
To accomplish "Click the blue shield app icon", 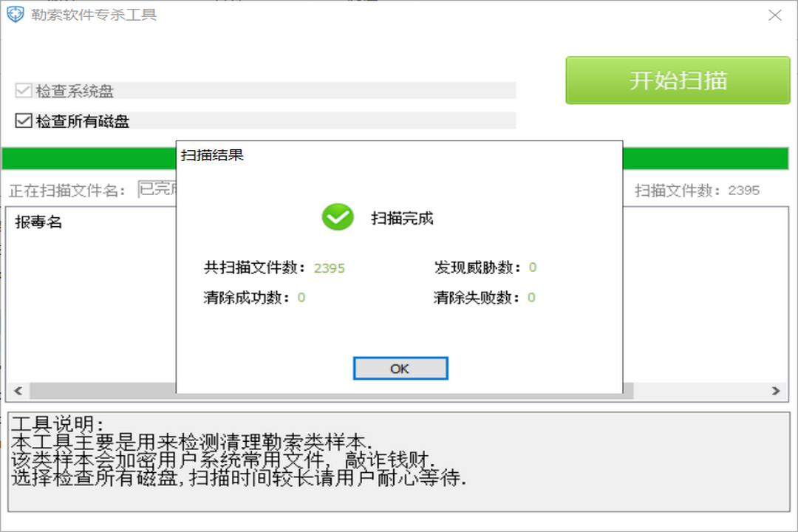I will point(16,13).
